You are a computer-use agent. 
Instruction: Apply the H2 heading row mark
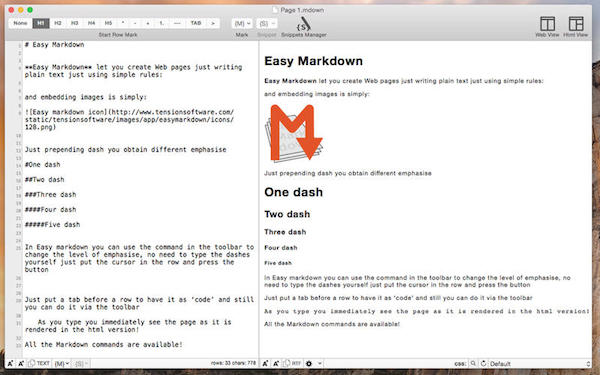(x=58, y=23)
